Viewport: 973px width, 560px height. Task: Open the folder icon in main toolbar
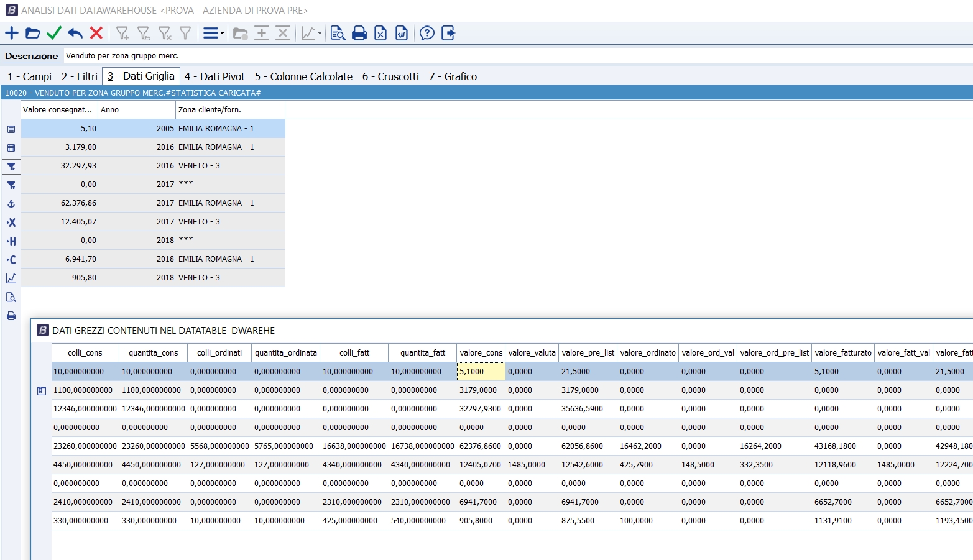coord(33,34)
